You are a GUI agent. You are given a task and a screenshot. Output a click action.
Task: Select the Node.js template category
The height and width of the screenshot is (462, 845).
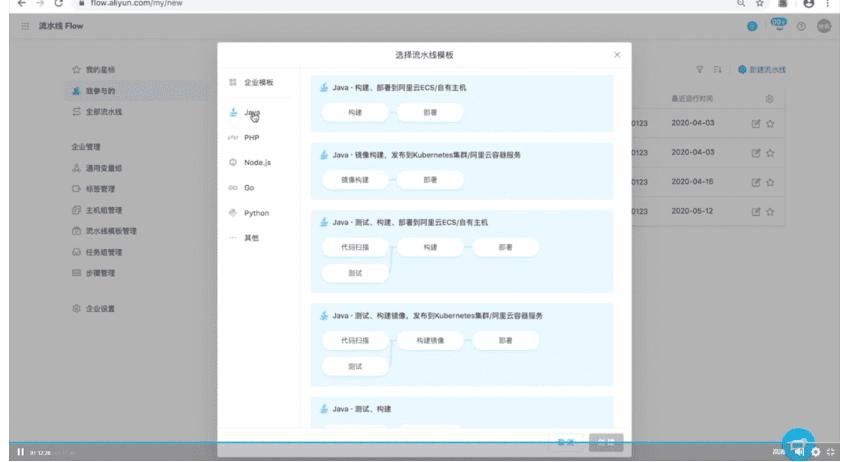(250, 163)
